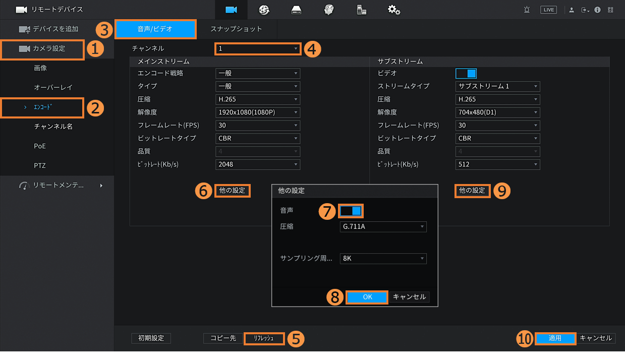
Task: Switch to LIVE view
Action: click(x=548, y=10)
